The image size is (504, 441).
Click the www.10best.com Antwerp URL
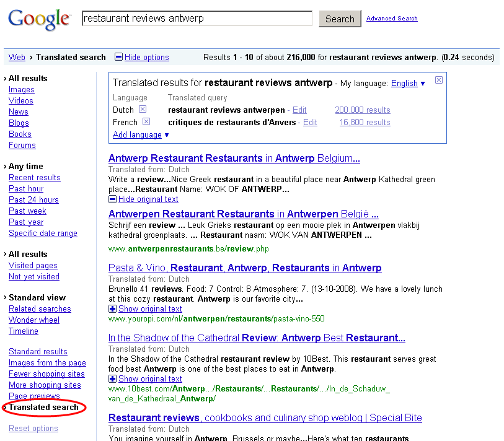tap(249, 394)
